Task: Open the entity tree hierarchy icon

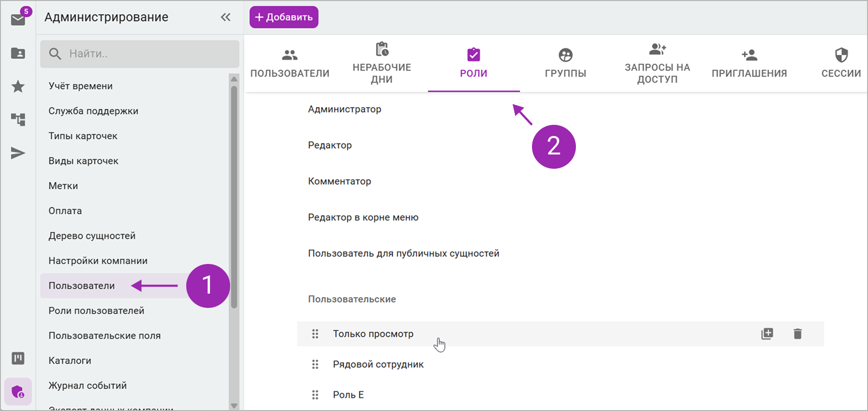Action: 18,120
